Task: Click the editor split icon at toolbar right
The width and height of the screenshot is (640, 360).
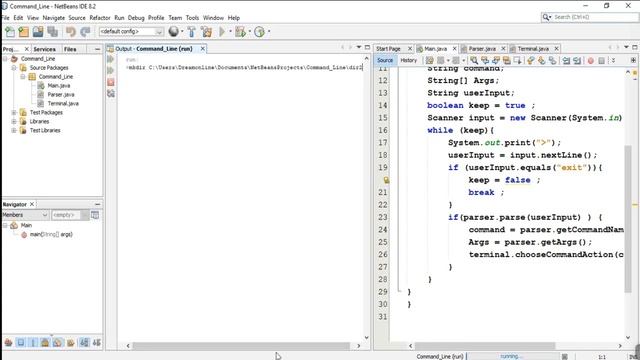Action: (x=633, y=60)
